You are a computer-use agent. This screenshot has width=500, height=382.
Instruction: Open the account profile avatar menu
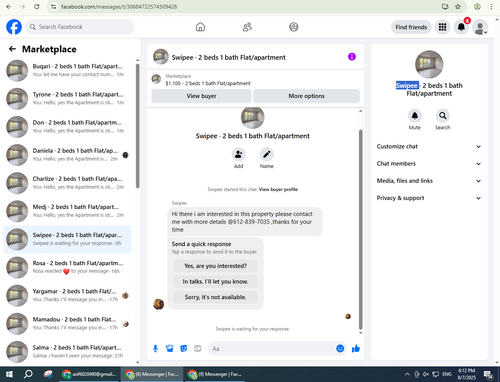480,27
